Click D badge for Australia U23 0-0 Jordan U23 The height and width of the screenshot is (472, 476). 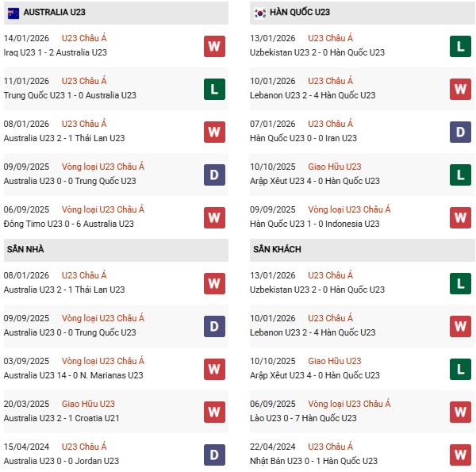tap(214, 455)
